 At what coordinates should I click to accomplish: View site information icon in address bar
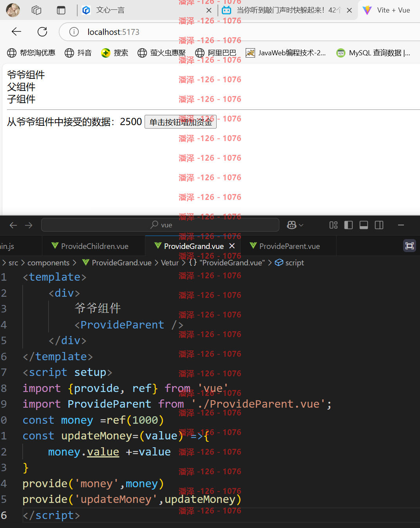(74, 32)
